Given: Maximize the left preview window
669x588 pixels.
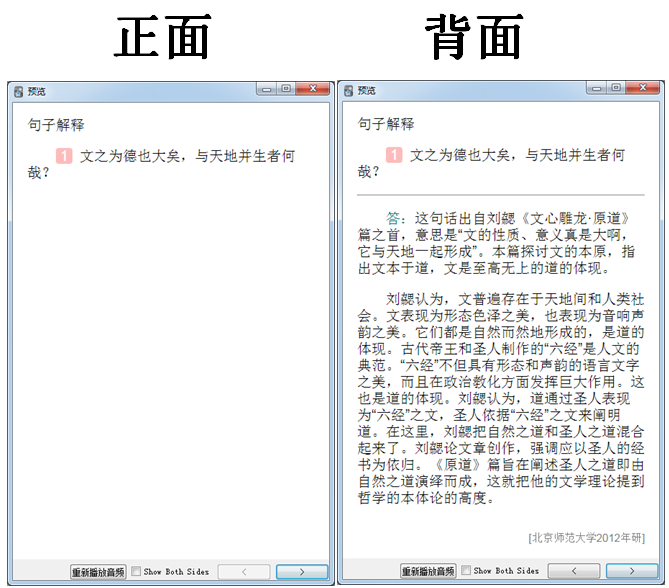Looking at the screenshot, I should 286,88.
